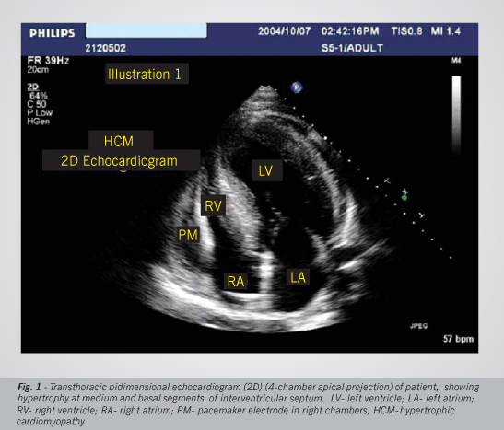This screenshot has height=430, width=504.
Task: Click the P Low persistence setting
Action: 40,112
